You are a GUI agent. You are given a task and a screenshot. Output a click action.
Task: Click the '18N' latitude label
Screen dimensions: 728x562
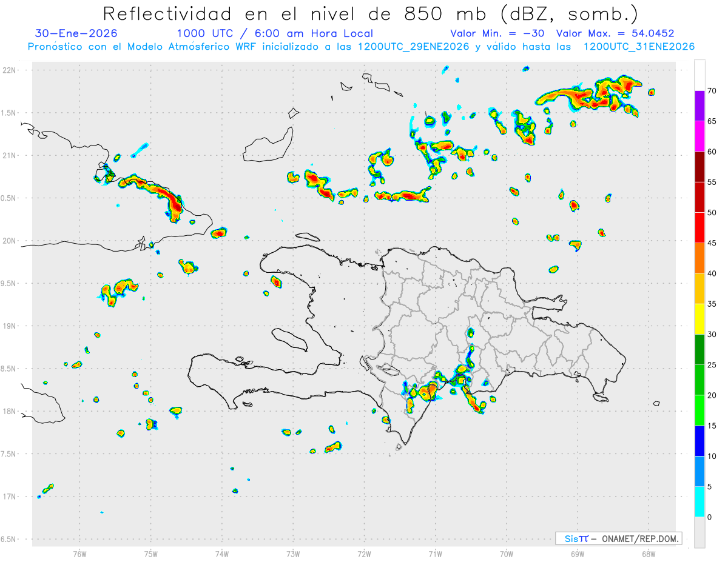(10, 411)
